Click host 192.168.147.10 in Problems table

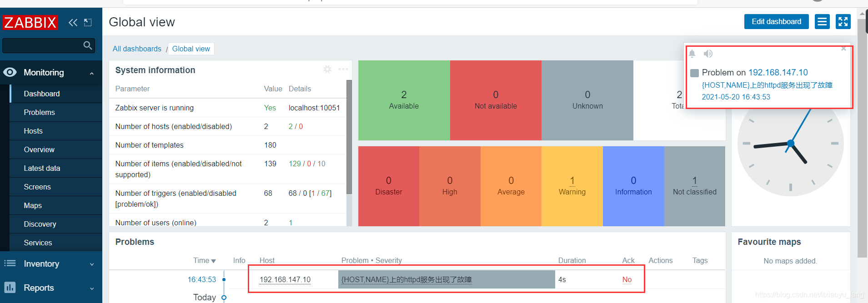pyautogui.click(x=285, y=279)
